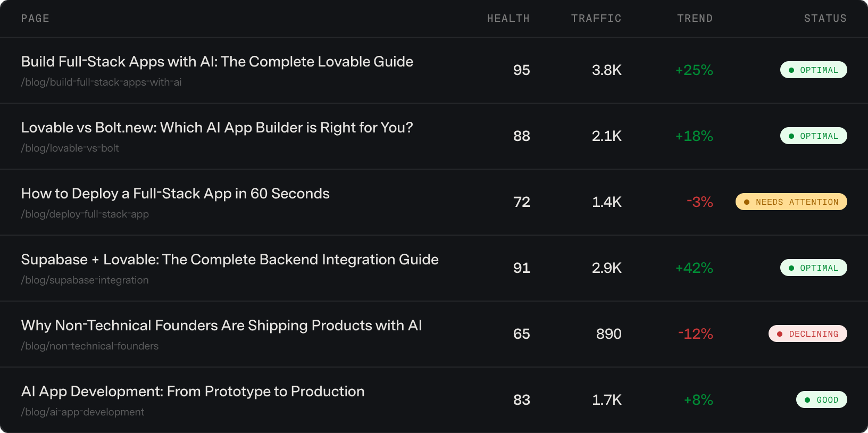The width and height of the screenshot is (868, 433).
Task: Open the Lovable vs Bolt.new article title
Action: click(217, 128)
